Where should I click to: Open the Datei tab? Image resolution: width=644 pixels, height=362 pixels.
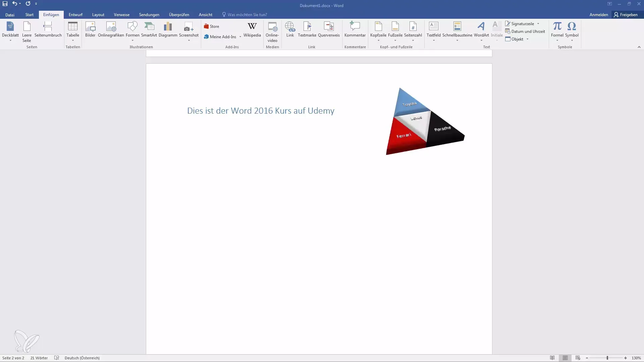click(10, 15)
